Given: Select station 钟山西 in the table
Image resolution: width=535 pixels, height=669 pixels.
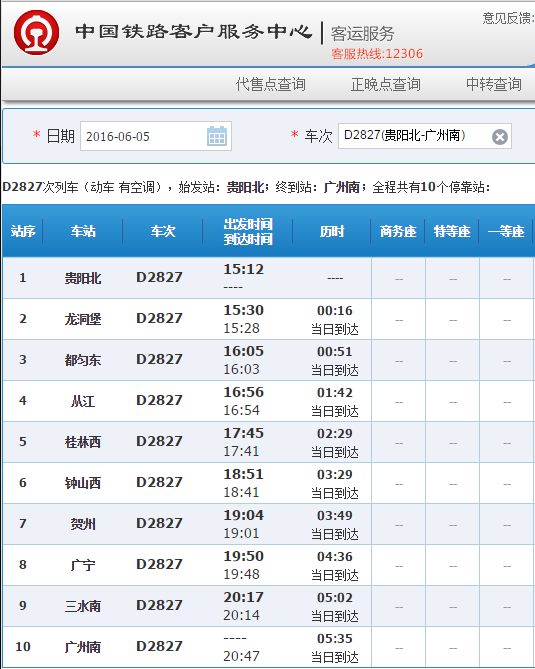Looking at the screenshot, I should tap(83, 483).
